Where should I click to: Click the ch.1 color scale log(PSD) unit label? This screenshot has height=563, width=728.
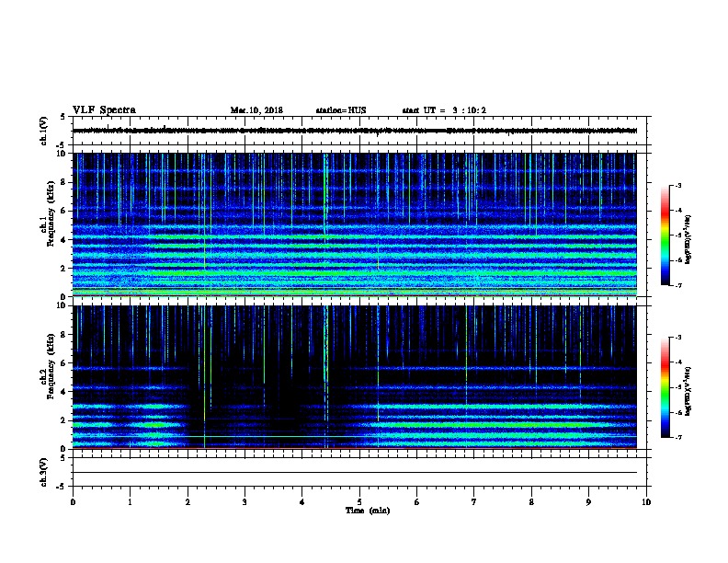click(x=688, y=240)
